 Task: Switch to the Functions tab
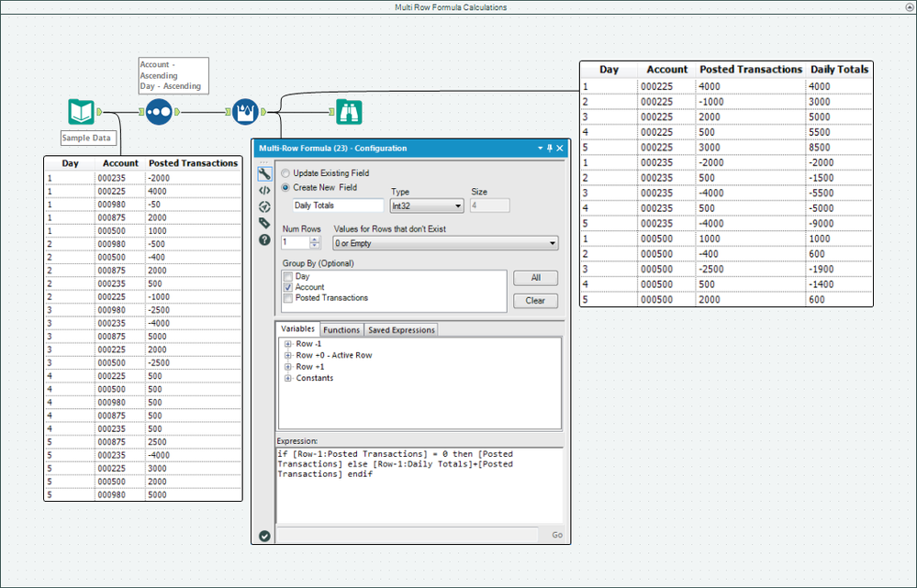click(x=341, y=329)
